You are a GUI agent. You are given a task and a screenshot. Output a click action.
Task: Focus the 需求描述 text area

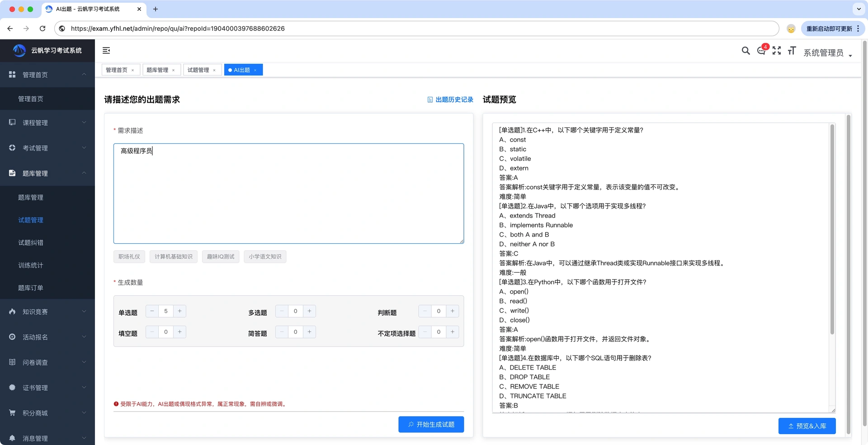pos(288,194)
